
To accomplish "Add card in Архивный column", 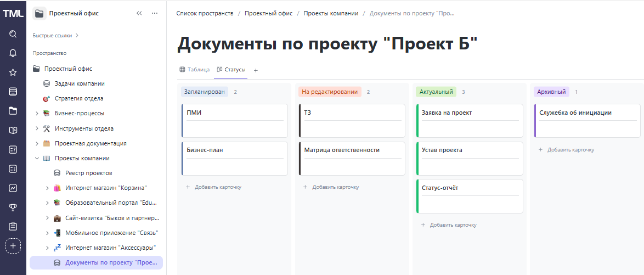I will [x=566, y=150].
